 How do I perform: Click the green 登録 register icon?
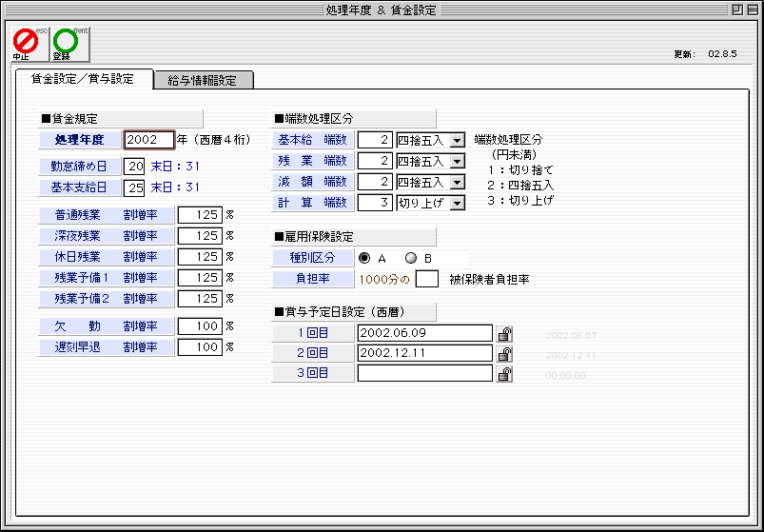[x=66, y=42]
